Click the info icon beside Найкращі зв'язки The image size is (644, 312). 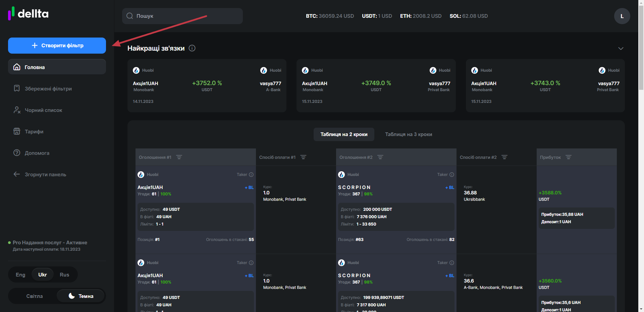(192, 48)
